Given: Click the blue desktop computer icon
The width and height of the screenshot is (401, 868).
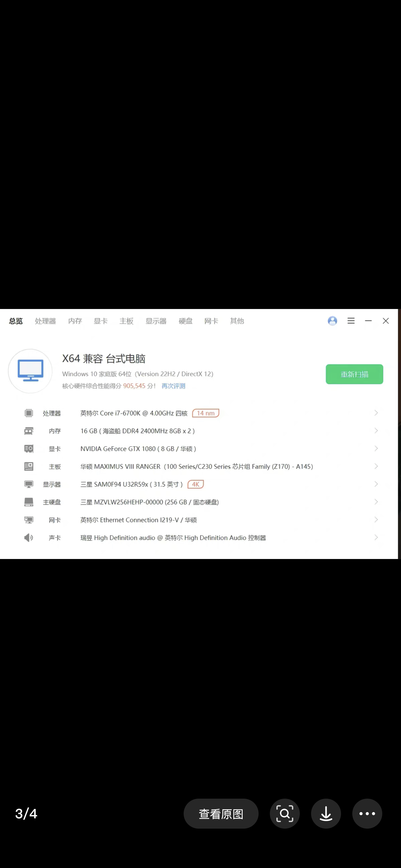Looking at the screenshot, I should (x=30, y=371).
